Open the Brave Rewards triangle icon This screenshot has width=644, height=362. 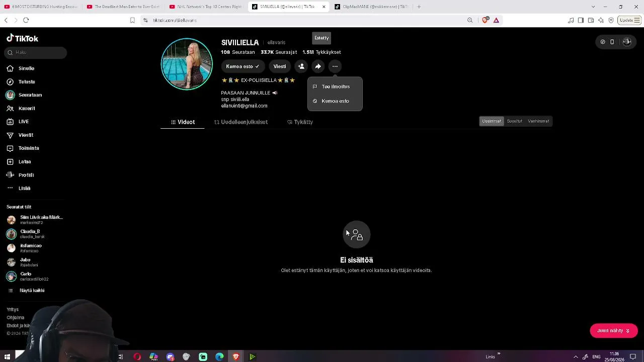496,20
